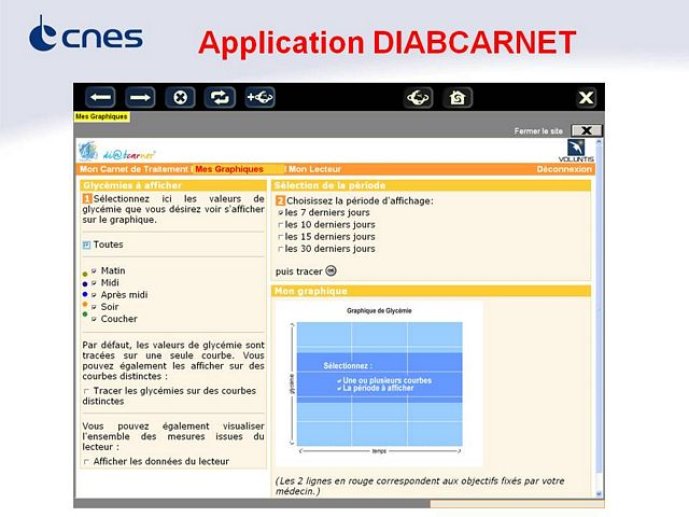Toggle the Soir checkbox

tap(94, 307)
